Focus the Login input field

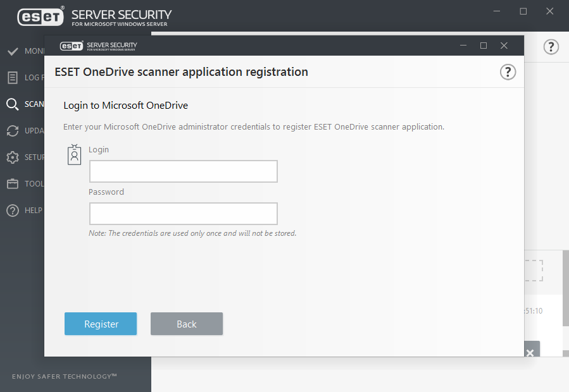coord(184,171)
